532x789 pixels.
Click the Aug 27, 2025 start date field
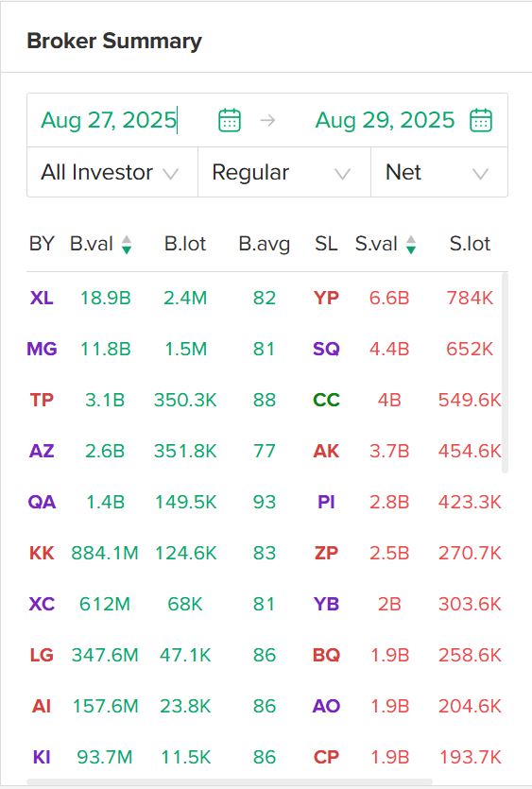tap(109, 120)
